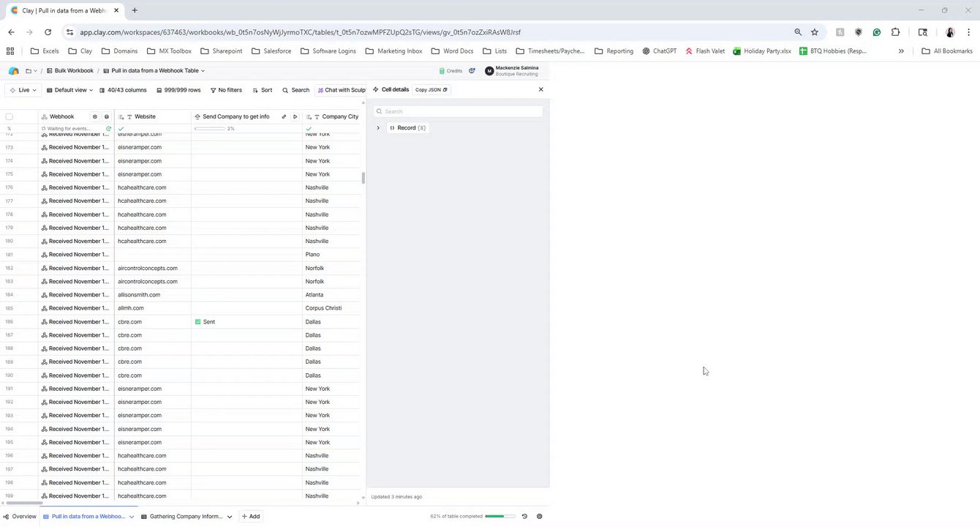Image resolution: width=980 pixels, height=527 pixels.
Task: Open the Chrome extensions puzzle icon
Action: point(895,32)
